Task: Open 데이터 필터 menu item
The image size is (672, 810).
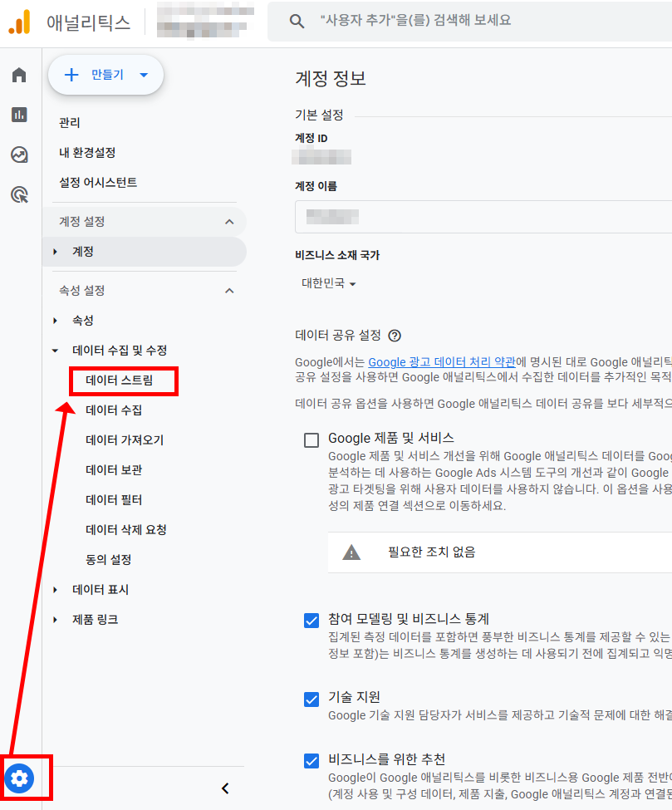Action: [x=114, y=501]
